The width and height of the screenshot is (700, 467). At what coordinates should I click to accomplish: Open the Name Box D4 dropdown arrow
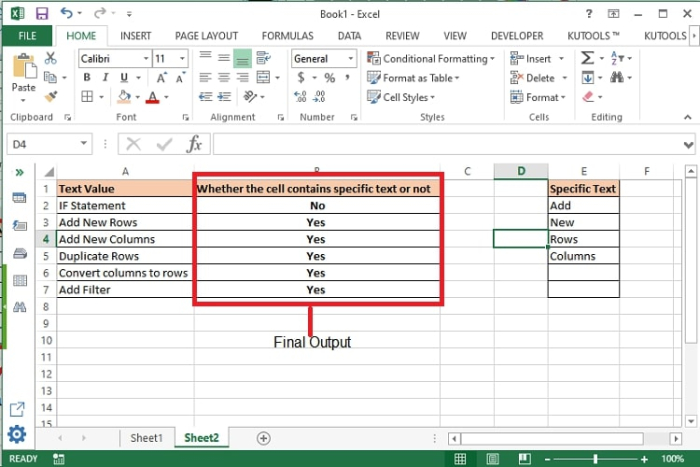coord(83,144)
